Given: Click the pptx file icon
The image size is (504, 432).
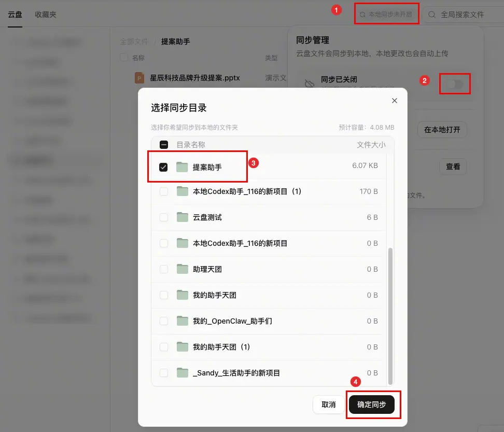Looking at the screenshot, I should point(139,78).
